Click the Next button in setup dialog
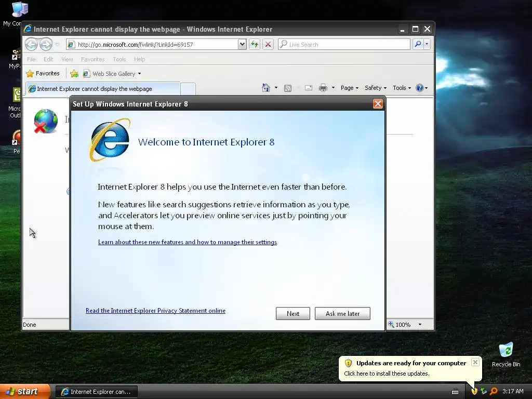This screenshot has height=399, width=532. coord(293,313)
